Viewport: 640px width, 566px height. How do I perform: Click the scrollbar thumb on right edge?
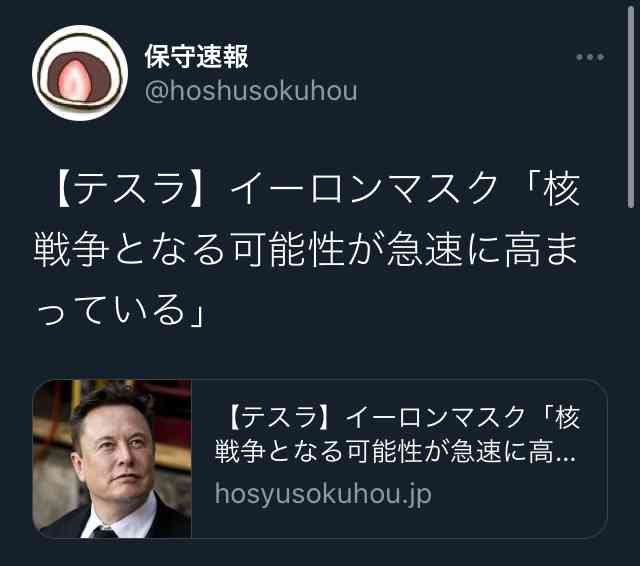pyautogui.click(x=631, y=107)
